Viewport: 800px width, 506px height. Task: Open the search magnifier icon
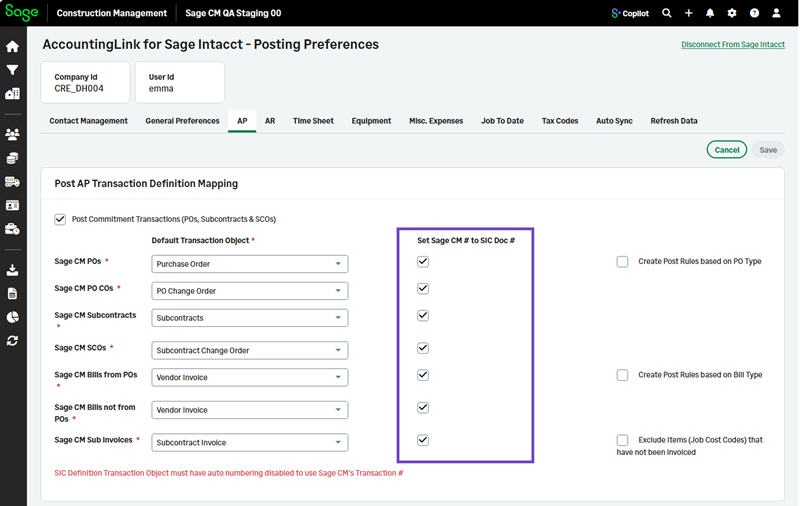[x=666, y=13]
